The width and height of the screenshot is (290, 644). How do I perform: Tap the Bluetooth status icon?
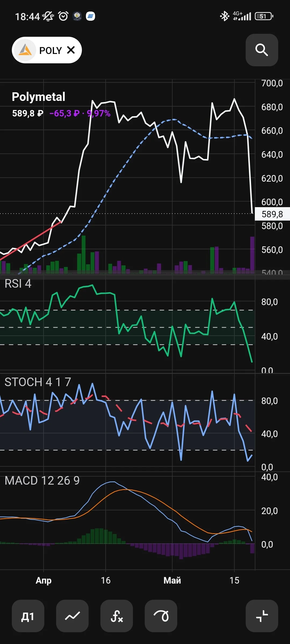click(x=224, y=16)
